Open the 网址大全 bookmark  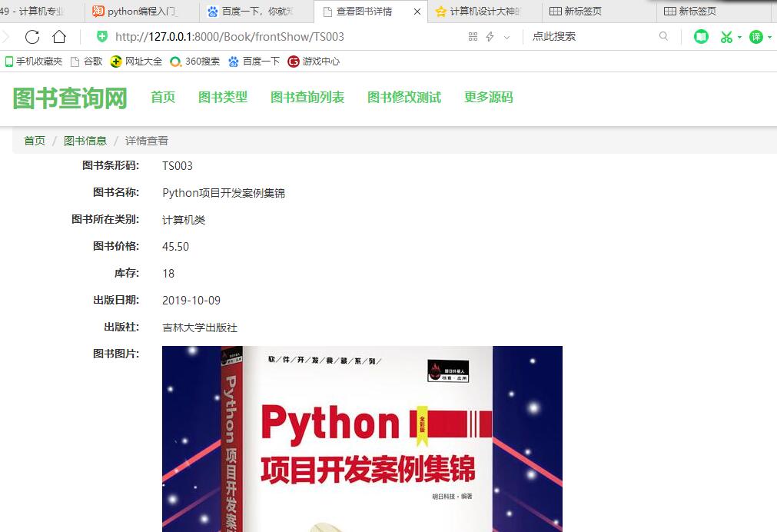[136, 62]
